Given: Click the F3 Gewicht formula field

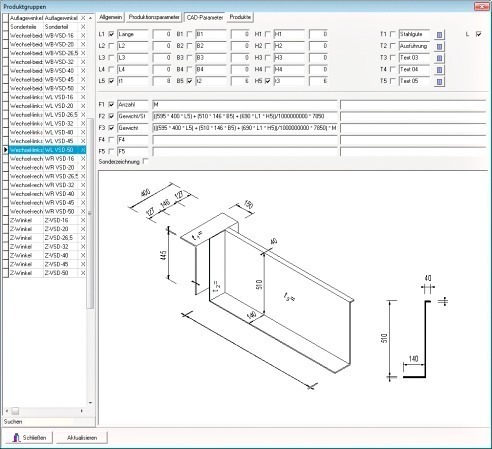Looking at the screenshot, I should point(245,128).
